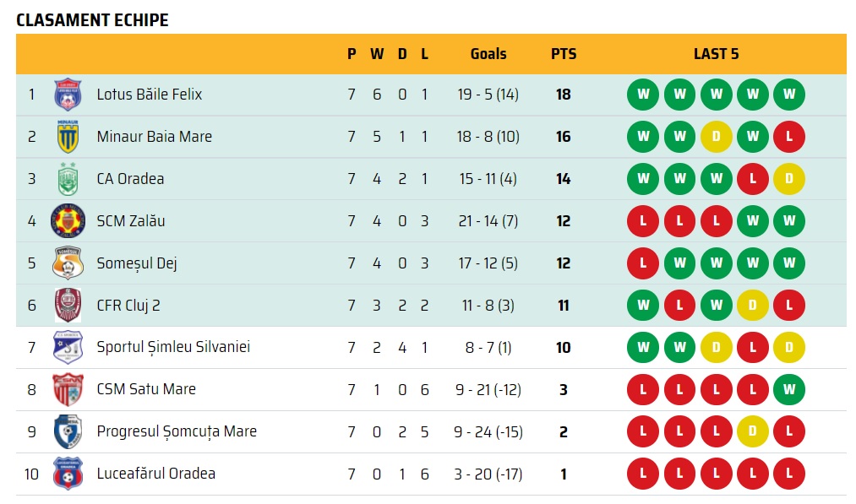Click the SCM Zalău round team logo
856x504 pixels.
tap(68, 221)
